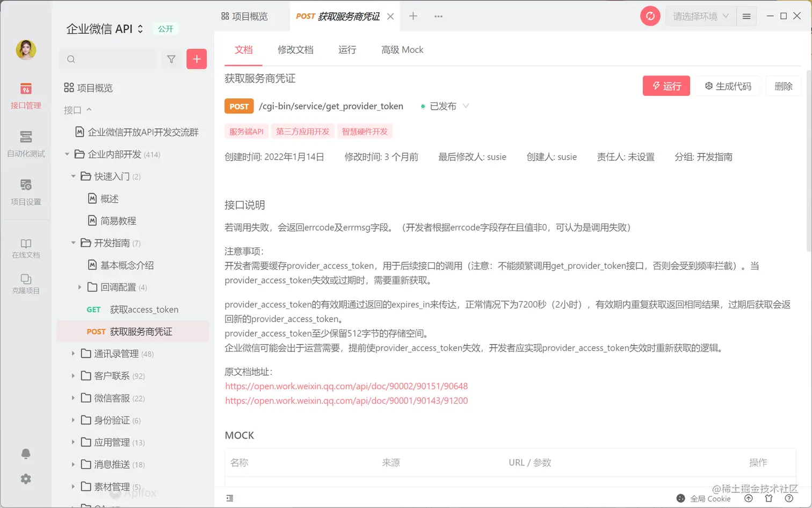Viewport: 812px width, 508px height.
Task: Collapse the 开发指南 folder
Action: tap(74, 243)
